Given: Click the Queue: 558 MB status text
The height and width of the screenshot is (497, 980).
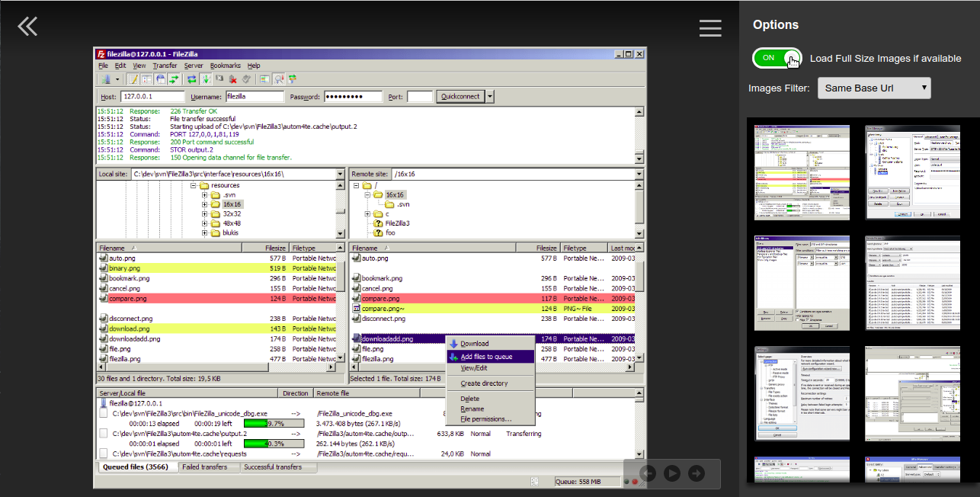Looking at the screenshot, I should [x=578, y=482].
